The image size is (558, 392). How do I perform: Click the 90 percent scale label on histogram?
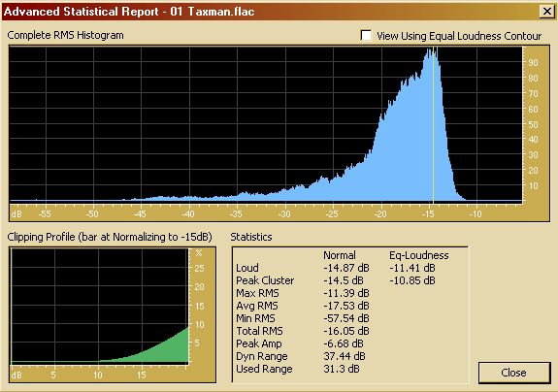tap(533, 63)
